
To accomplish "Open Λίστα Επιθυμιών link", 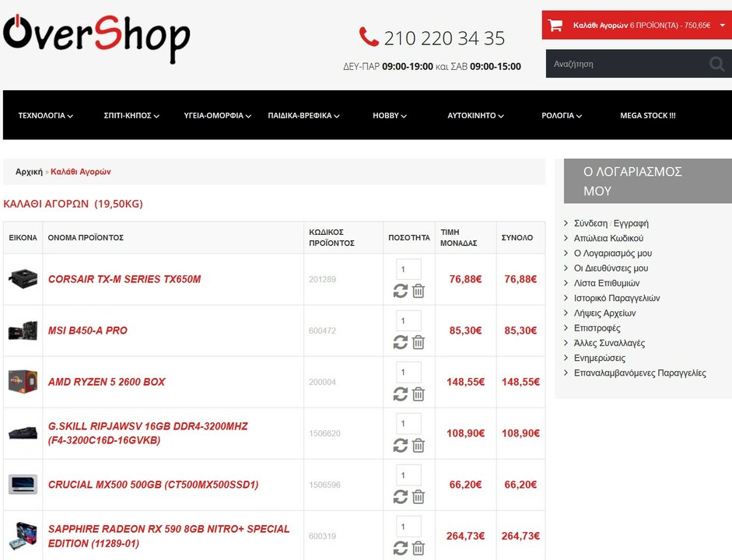I will 607,283.
